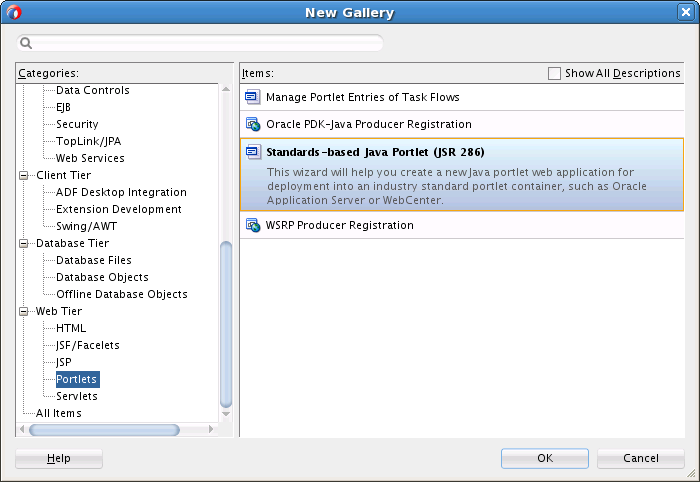Click the Oracle PDK-Java Producer Registration icon

click(253, 124)
